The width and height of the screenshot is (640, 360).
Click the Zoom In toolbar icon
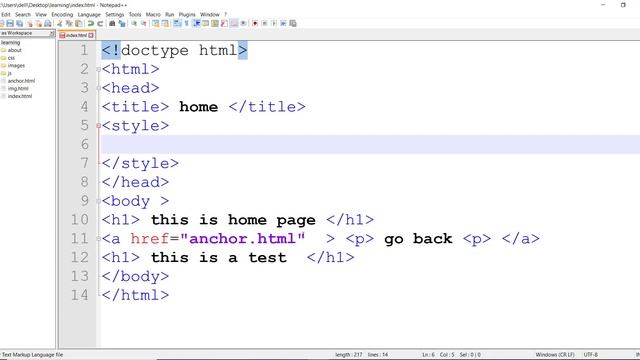(x=134, y=23)
